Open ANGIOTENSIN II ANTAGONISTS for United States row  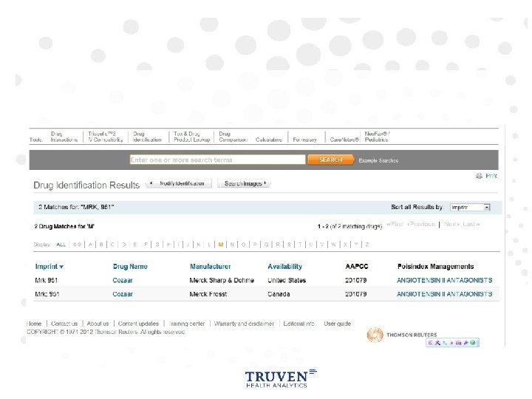[x=445, y=280]
